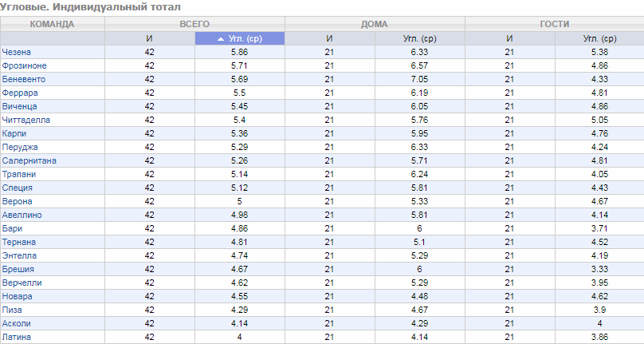Click the ВСЕГО group header

(194, 24)
